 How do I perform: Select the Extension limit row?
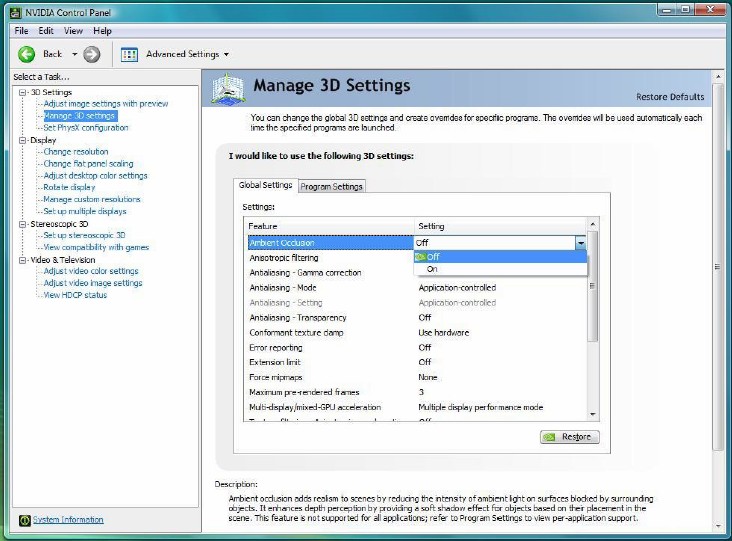(x=416, y=362)
